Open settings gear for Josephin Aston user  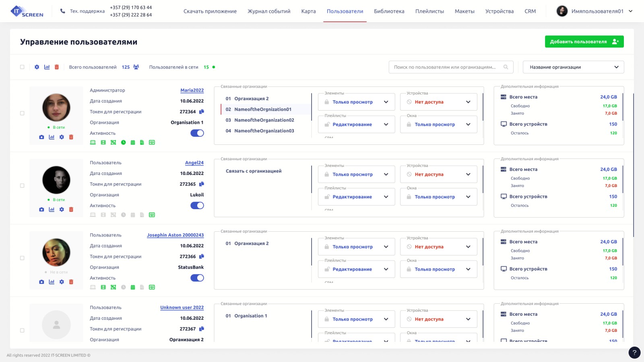click(62, 282)
